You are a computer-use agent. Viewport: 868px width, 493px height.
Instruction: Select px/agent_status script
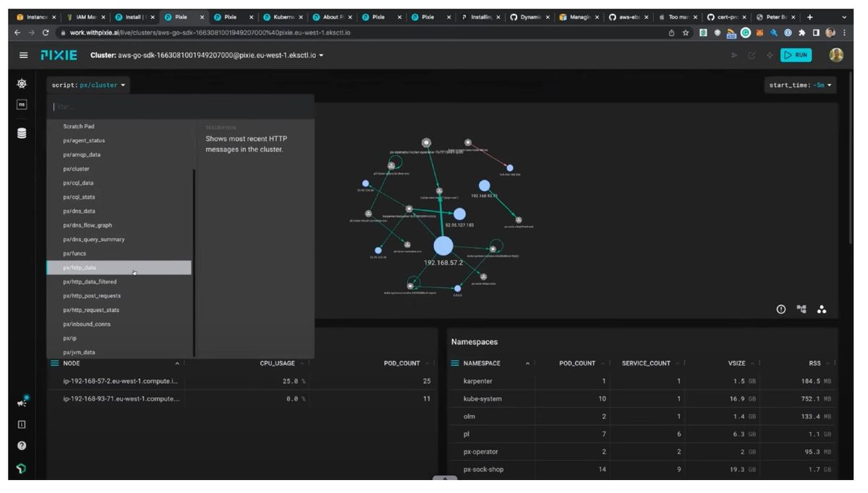coord(119,140)
